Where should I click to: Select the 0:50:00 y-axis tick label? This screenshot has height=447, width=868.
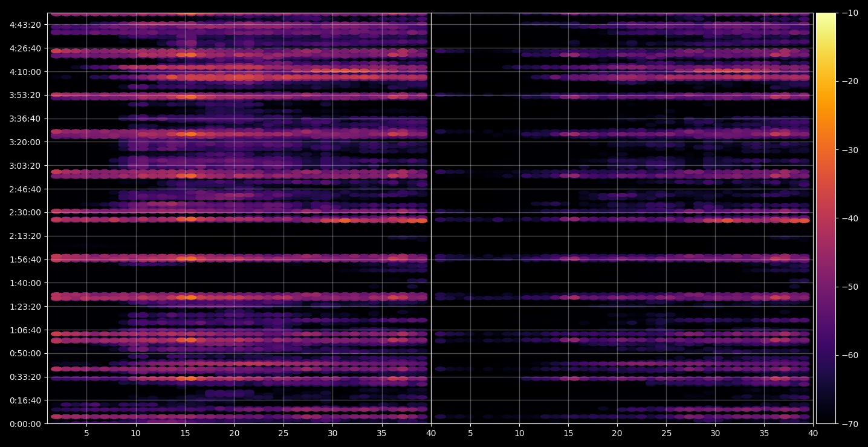click(x=25, y=353)
